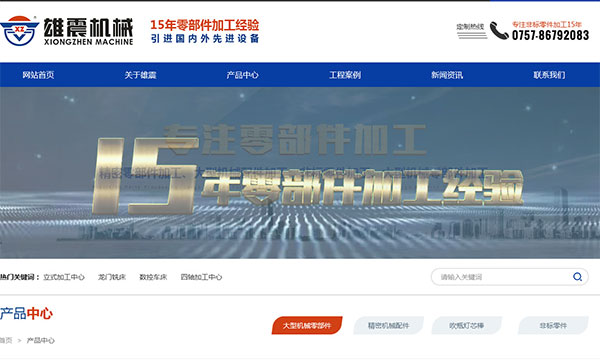Switch to the 吹瓶灯芯棒 tab

pos(466,326)
